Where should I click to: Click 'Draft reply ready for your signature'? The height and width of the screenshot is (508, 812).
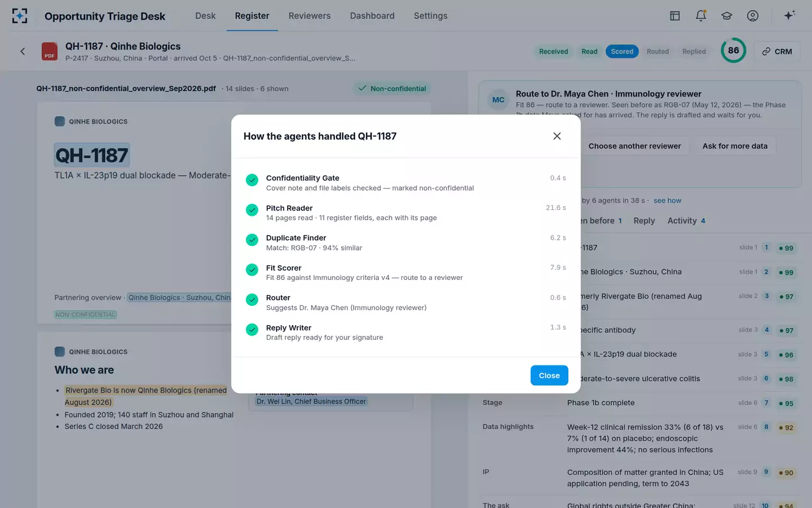tap(324, 338)
